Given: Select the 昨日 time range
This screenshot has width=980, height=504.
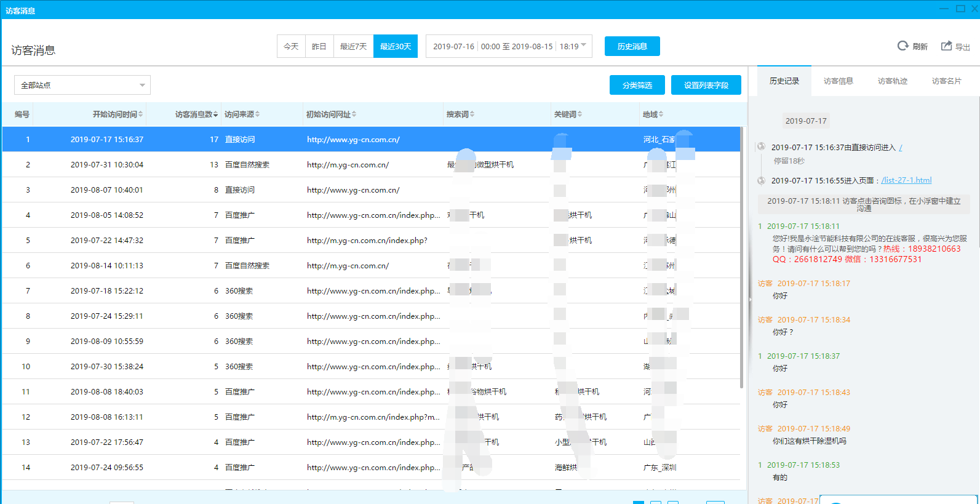Looking at the screenshot, I should (319, 46).
